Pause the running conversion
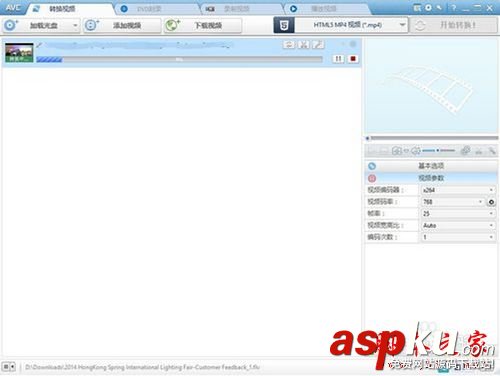 pyautogui.click(x=338, y=59)
